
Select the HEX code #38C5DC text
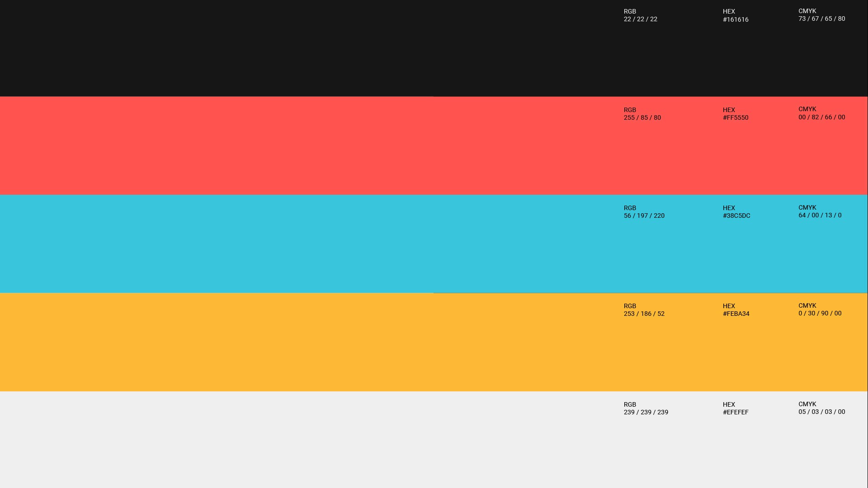coord(736,216)
